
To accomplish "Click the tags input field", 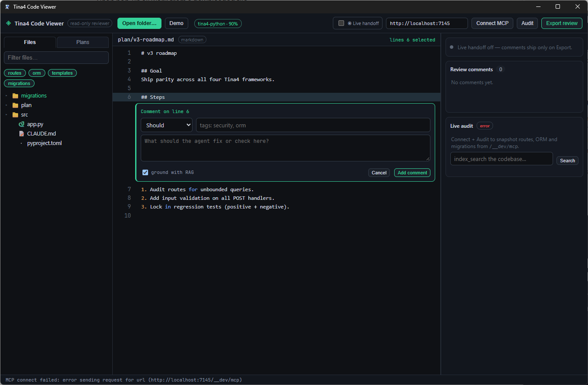I will (313, 125).
